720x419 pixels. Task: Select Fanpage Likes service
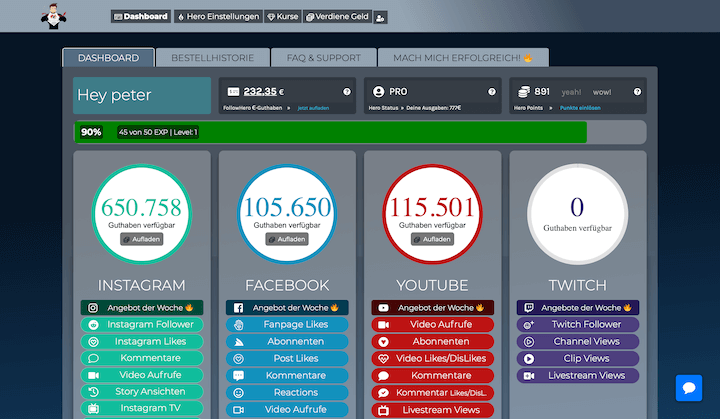287,324
